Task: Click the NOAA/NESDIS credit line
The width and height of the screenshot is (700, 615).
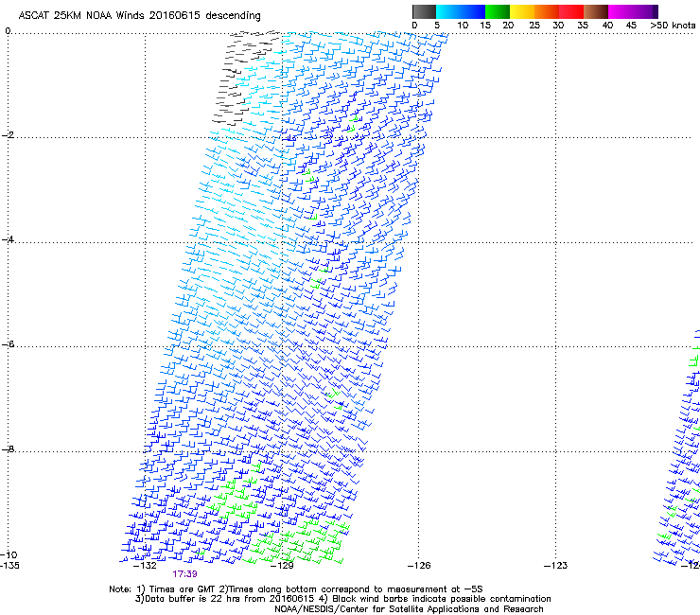Action: [x=409, y=609]
